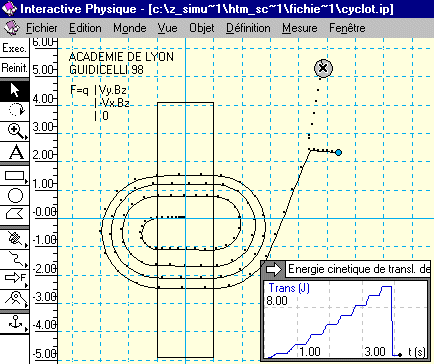The image size is (434, 364).
Task: Click the application icon in the title bar
Action: click(x=9, y=9)
